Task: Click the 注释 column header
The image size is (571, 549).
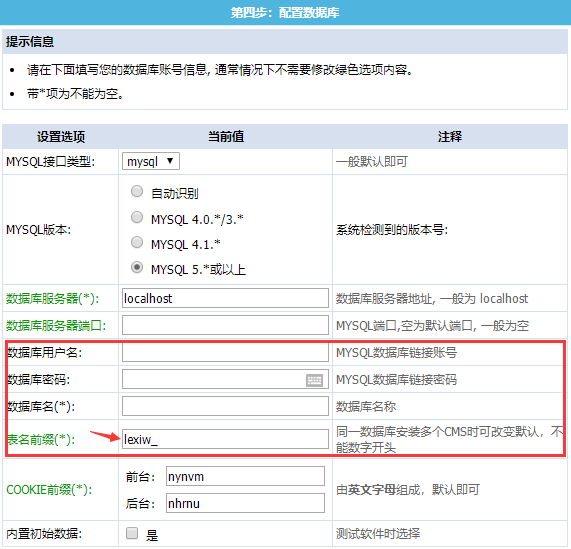Action: click(450, 137)
